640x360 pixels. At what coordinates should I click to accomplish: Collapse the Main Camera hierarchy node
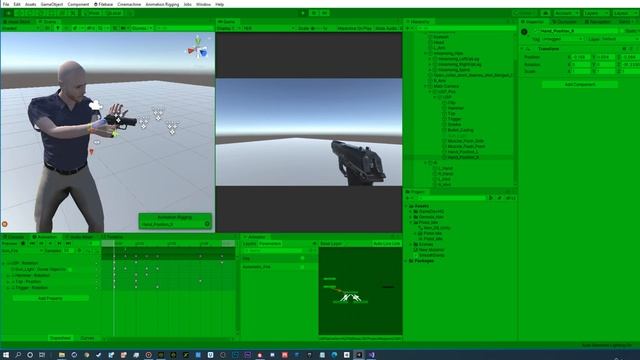[426, 87]
